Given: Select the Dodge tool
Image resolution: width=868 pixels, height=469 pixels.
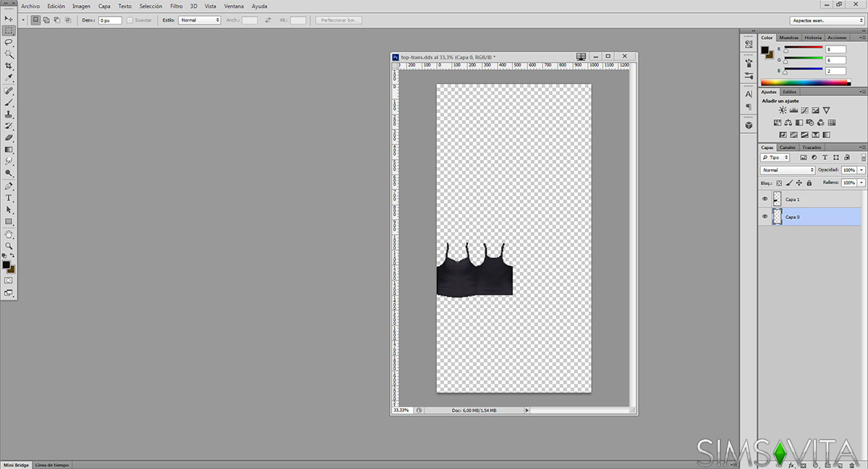Looking at the screenshot, I should point(9,173).
